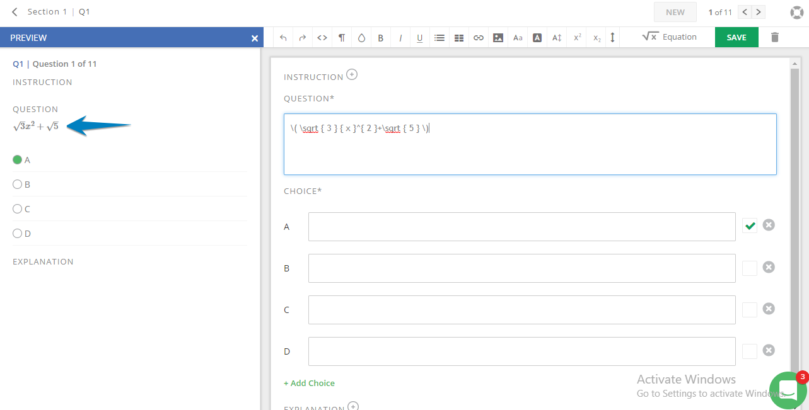Insert a link using the chain icon
The width and height of the screenshot is (809, 410).
pos(478,38)
